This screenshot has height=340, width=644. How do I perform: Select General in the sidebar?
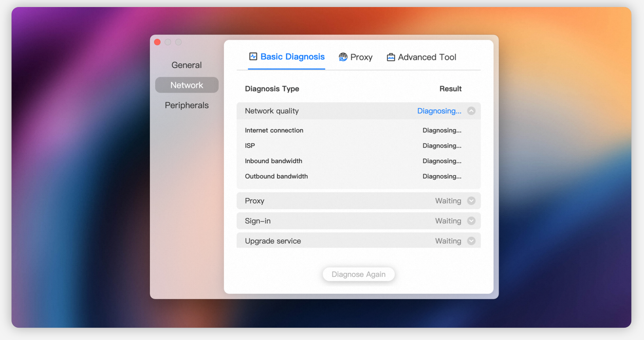click(x=187, y=65)
